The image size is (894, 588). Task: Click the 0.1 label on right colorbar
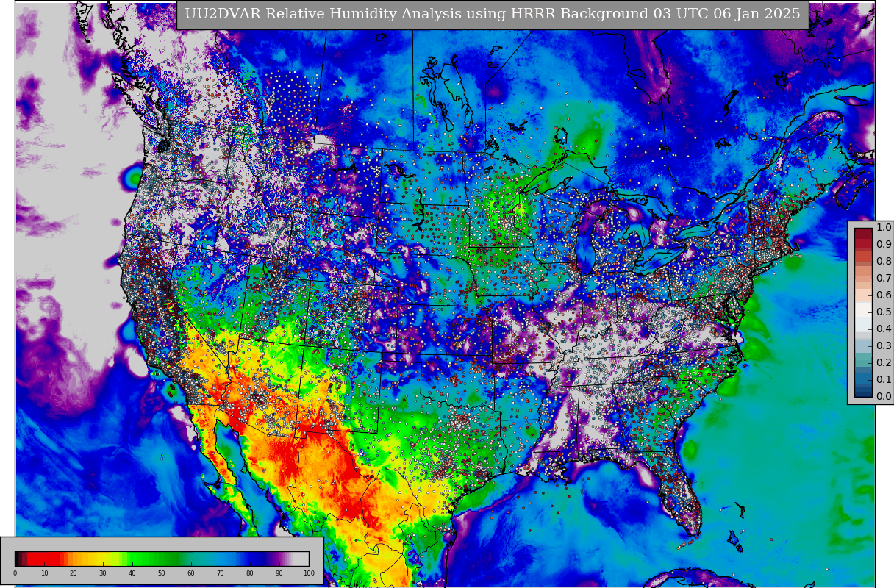click(884, 380)
